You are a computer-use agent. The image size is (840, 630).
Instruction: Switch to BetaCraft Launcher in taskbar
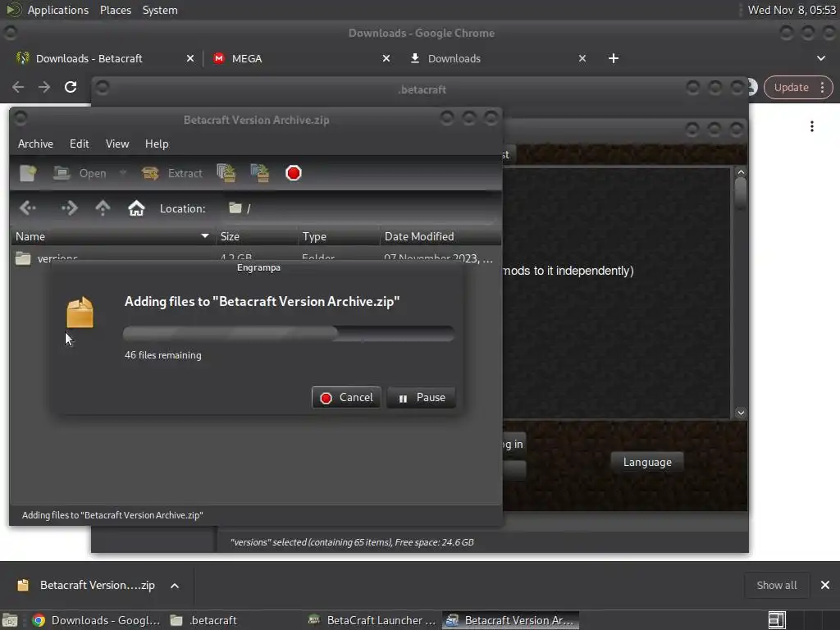(373, 620)
